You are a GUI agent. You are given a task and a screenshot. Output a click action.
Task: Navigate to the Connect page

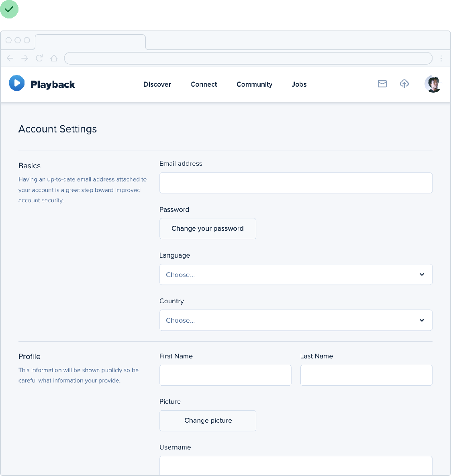coord(204,84)
